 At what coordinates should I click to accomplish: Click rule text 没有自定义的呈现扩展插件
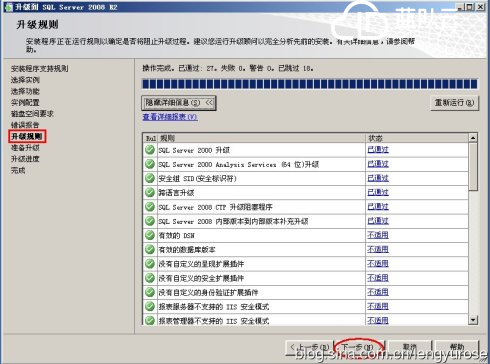coord(201,264)
